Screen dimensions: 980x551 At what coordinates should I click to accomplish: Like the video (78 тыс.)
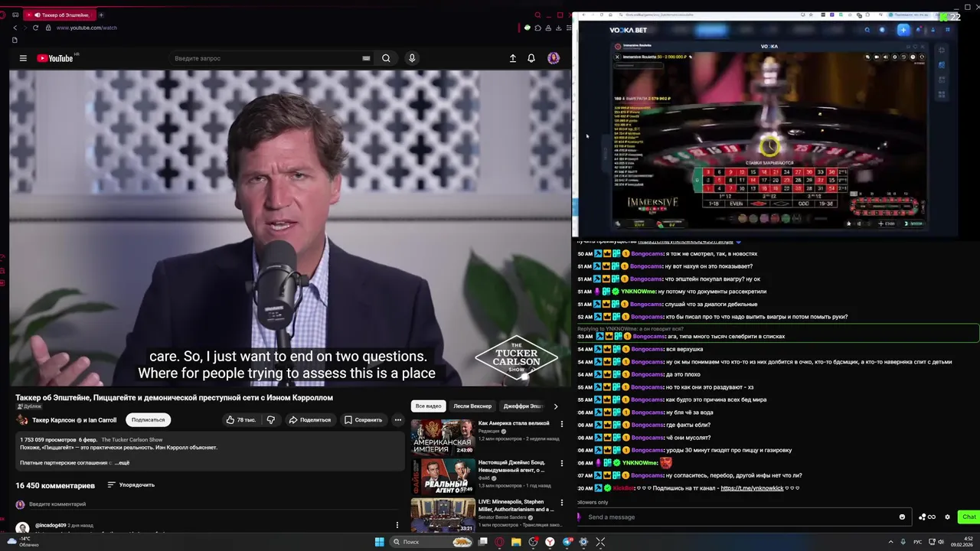(240, 419)
